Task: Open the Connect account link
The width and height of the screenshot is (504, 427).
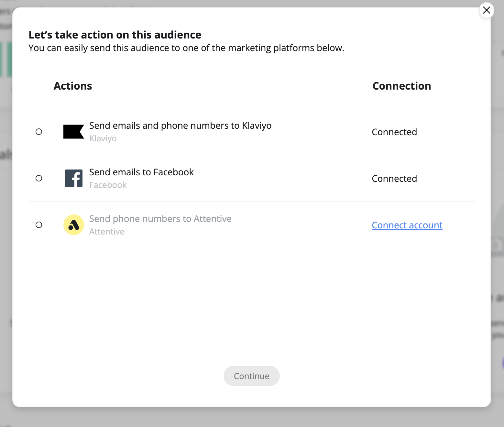Action: (407, 225)
